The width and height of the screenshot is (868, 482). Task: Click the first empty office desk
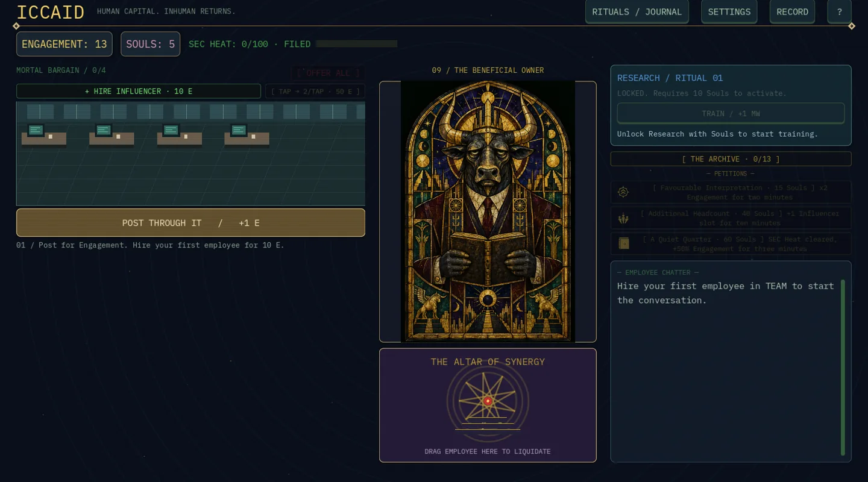[x=44, y=135]
